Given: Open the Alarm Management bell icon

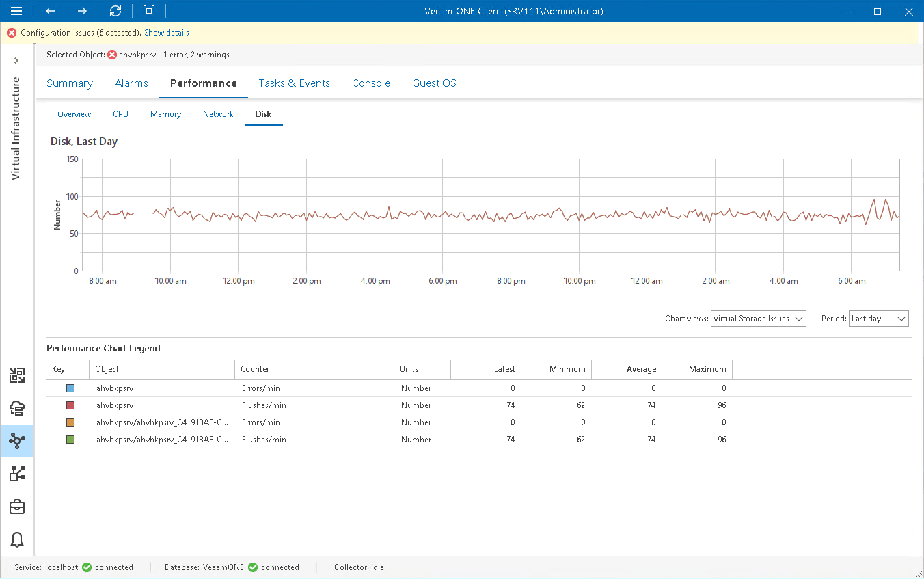Looking at the screenshot, I should tap(17, 539).
